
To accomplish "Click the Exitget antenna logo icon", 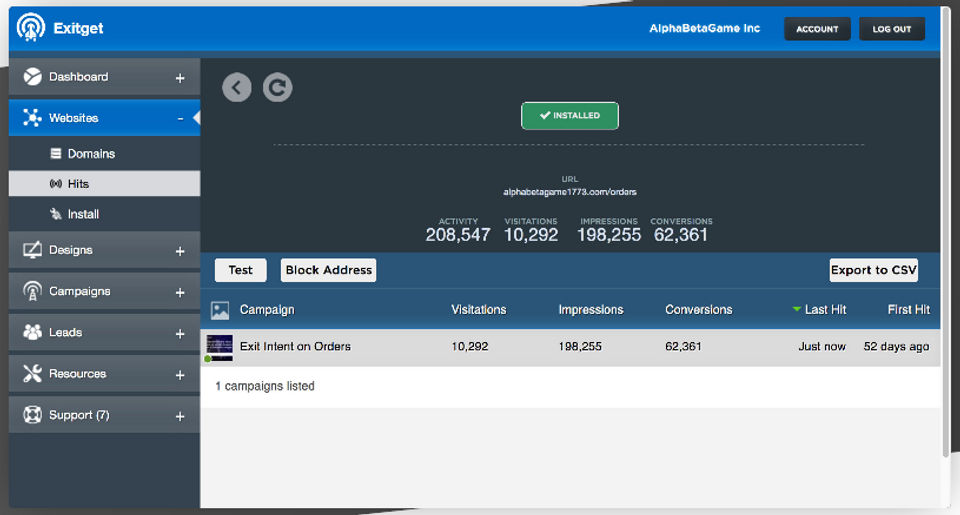I will click(31, 28).
